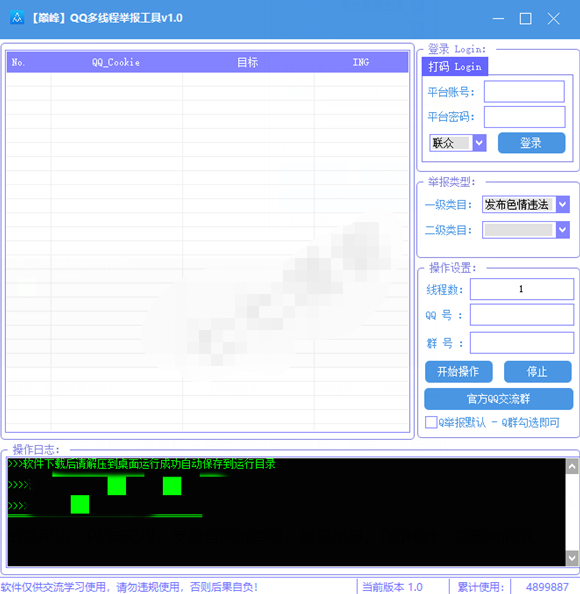Expand the 一级类目 category dropdown
Image resolution: width=580 pixels, height=594 pixels.
point(563,205)
